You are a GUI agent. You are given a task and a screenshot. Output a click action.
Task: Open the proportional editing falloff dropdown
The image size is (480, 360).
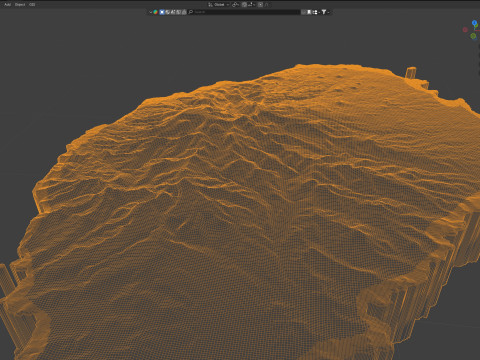point(267,5)
